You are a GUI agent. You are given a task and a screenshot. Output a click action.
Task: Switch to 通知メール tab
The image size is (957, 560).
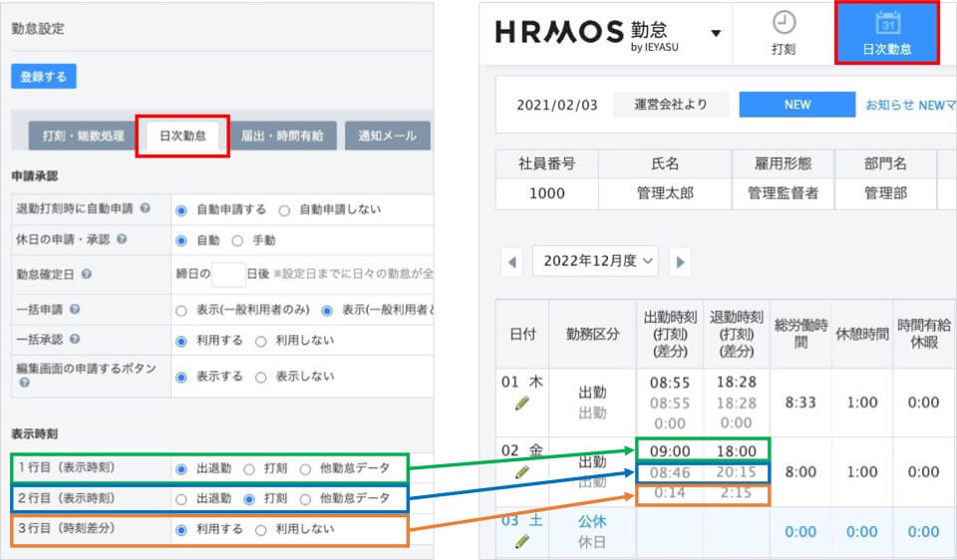(x=388, y=136)
